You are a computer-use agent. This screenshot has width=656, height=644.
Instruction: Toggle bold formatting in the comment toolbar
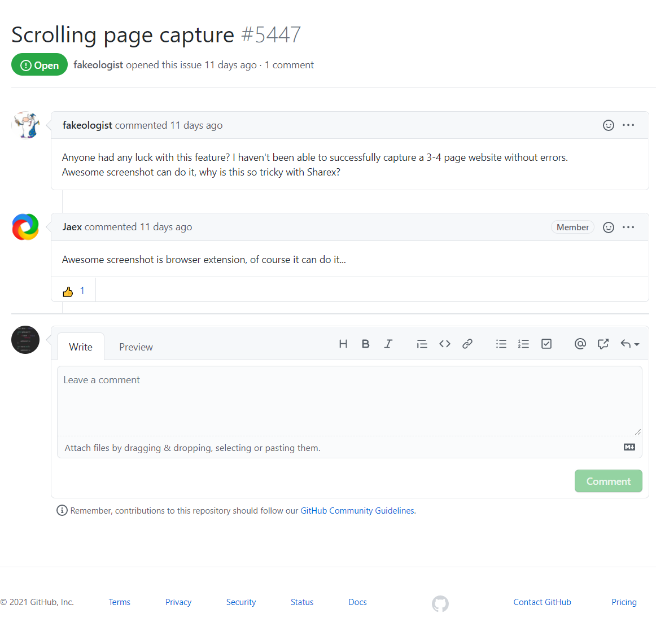click(366, 344)
